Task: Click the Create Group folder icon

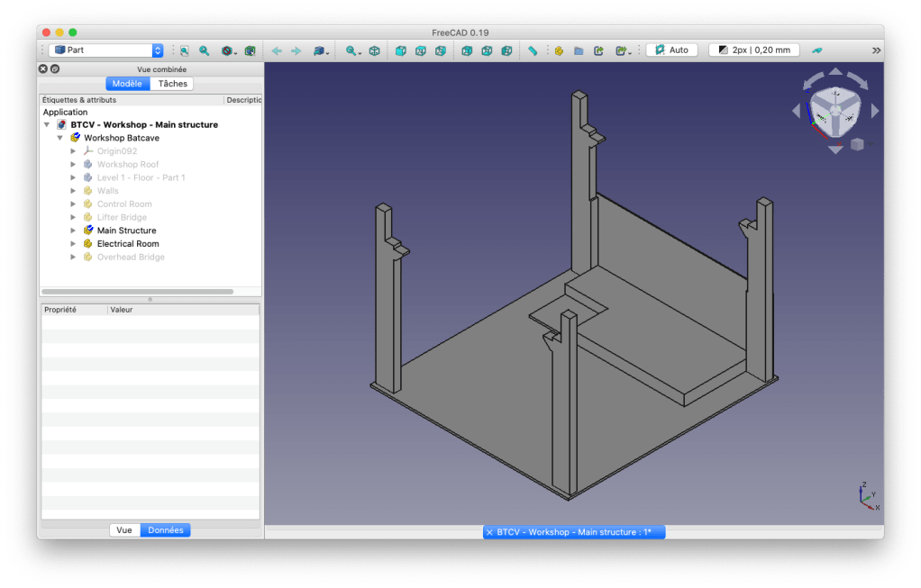Action: tap(579, 50)
